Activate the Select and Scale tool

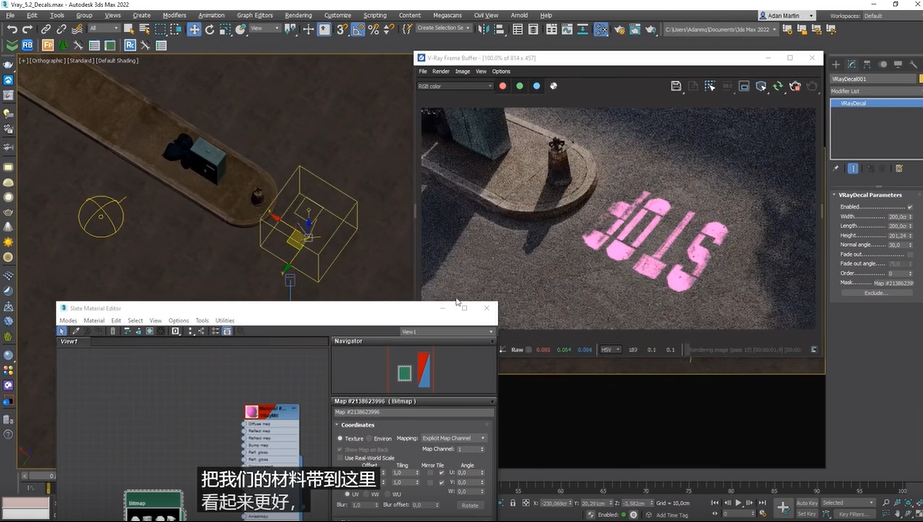[225, 29]
